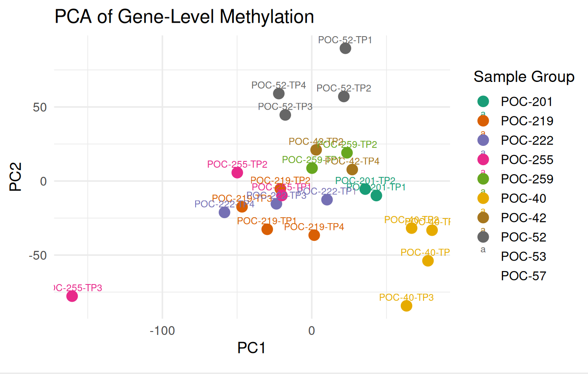
Task: Select the POC-219-TP4 orange point
Action: click(x=314, y=235)
